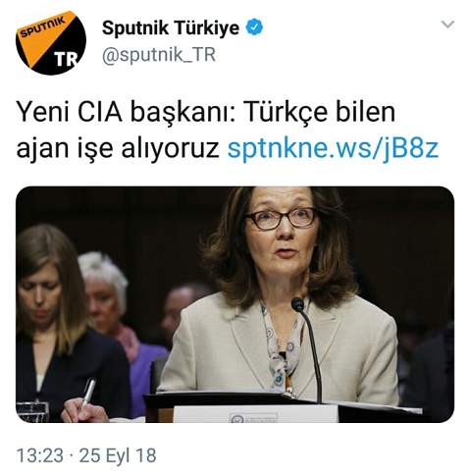Open the Sputnik Türkiye profile avatar
The height and width of the screenshot is (476, 470).
click(x=51, y=42)
